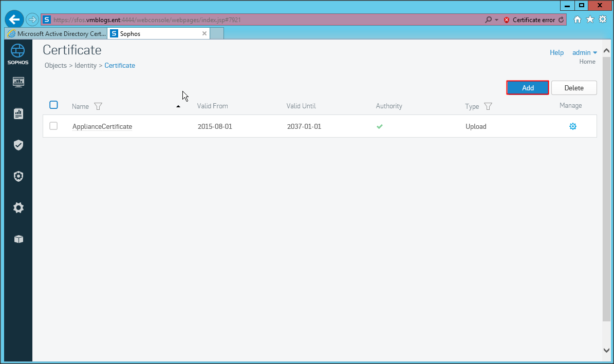Filter the Type column
The width and height of the screenshot is (614, 364).
tap(488, 106)
